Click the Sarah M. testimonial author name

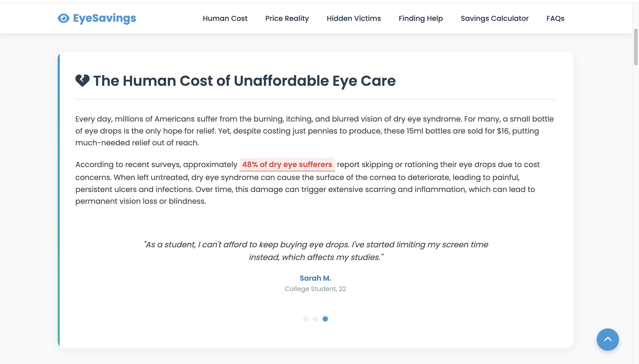(315, 278)
